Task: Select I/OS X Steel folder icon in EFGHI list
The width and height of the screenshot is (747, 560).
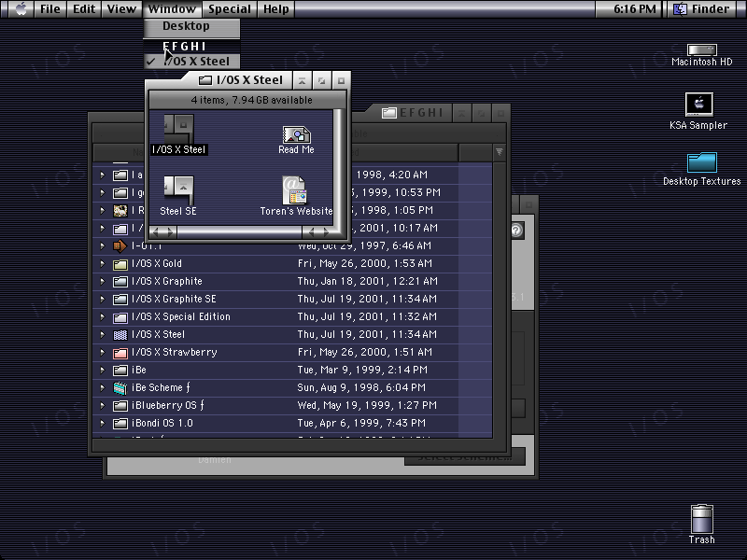Action: pos(120,335)
